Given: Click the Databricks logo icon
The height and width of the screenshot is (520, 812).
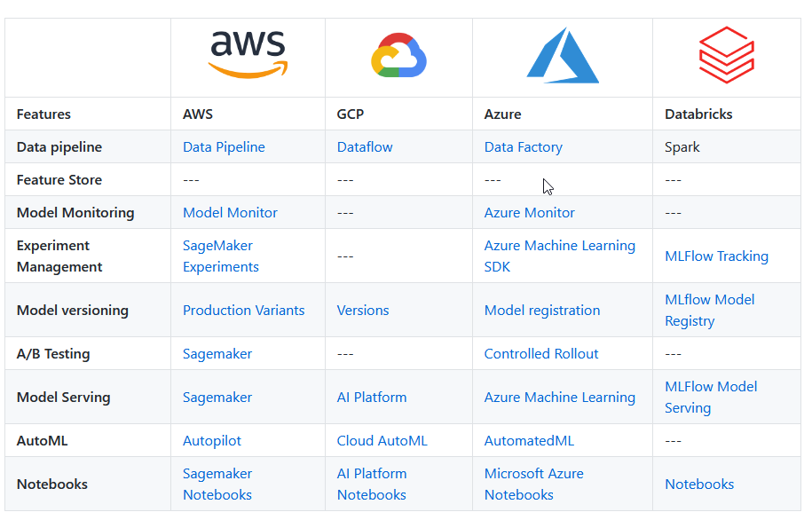Looking at the screenshot, I should [x=726, y=55].
